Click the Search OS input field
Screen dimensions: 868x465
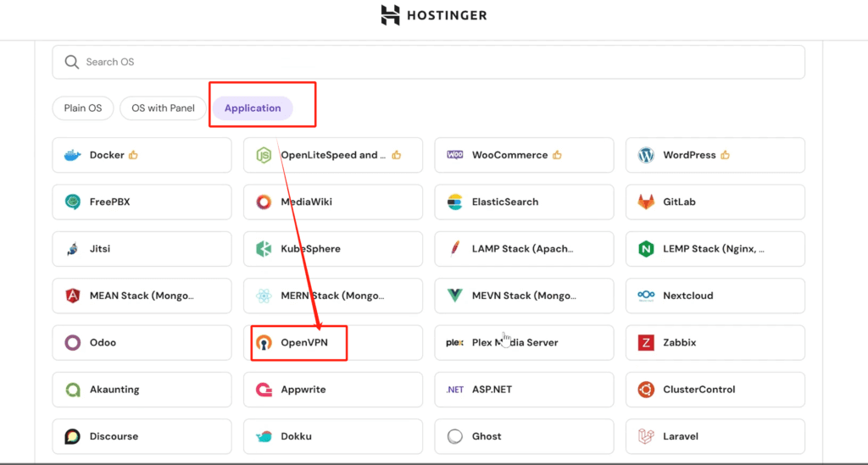click(428, 62)
